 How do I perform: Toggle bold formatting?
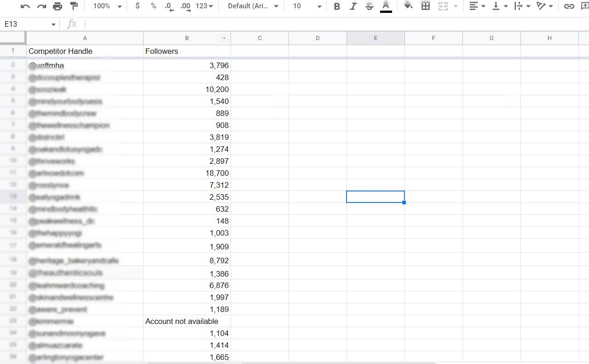[x=337, y=6]
